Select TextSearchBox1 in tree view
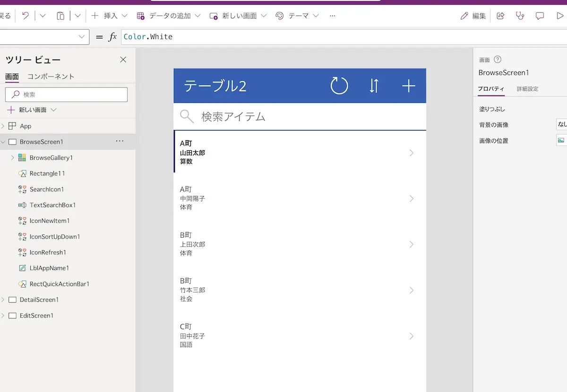 (52, 205)
